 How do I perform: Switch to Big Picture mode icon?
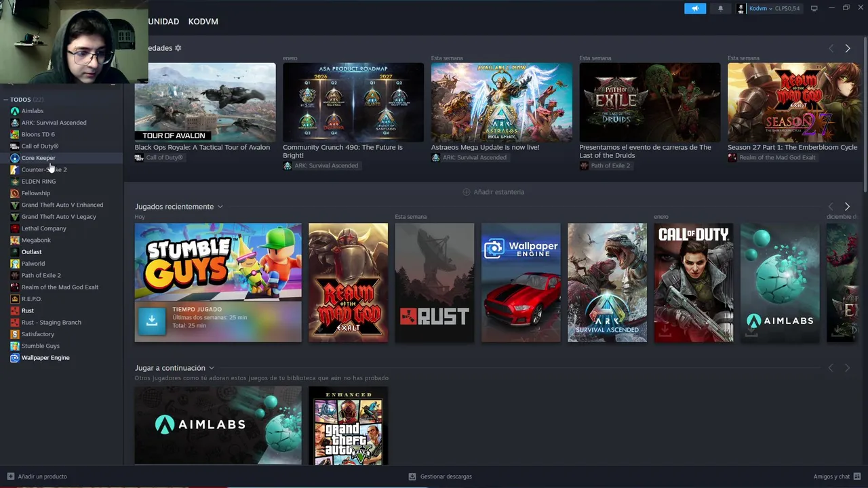tap(814, 8)
